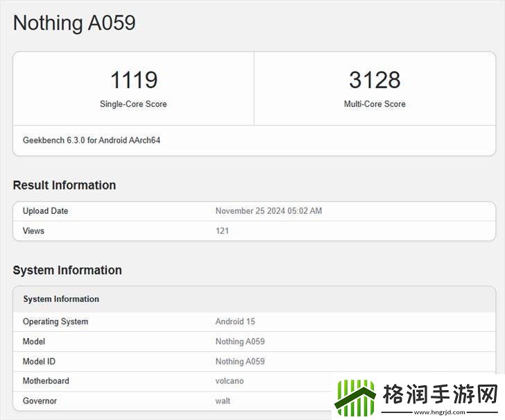Image resolution: width=505 pixels, height=420 pixels.
Task: Click the 'Motherboard' row label
Action: coord(46,381)
